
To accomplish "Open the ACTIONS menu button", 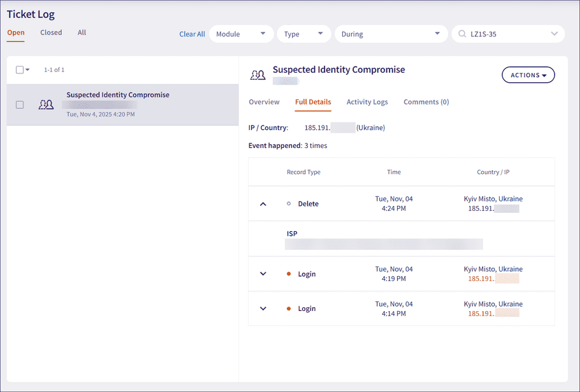I will 528,75.
